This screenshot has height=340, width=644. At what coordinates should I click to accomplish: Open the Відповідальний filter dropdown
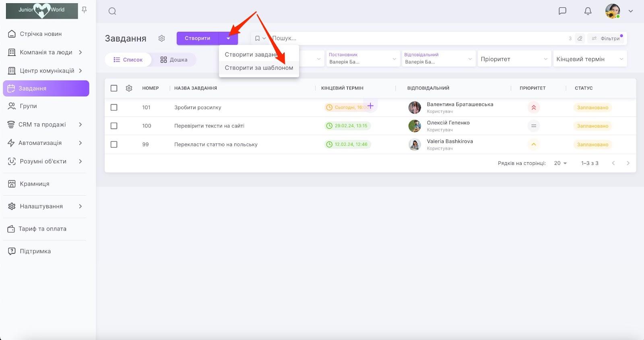pyautogui.click(x=438, y=59)
